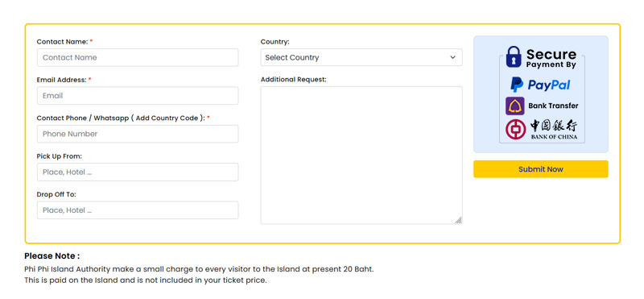Click the Additional Request resize handle
The width and height of the screenshot is (644, 299).
(x=458, y=220)
